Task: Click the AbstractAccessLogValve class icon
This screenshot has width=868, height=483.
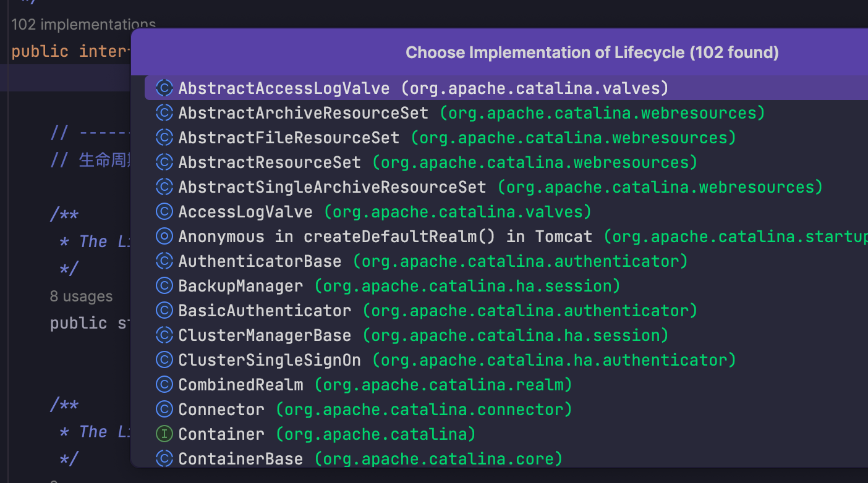Action: pos(164,88)
